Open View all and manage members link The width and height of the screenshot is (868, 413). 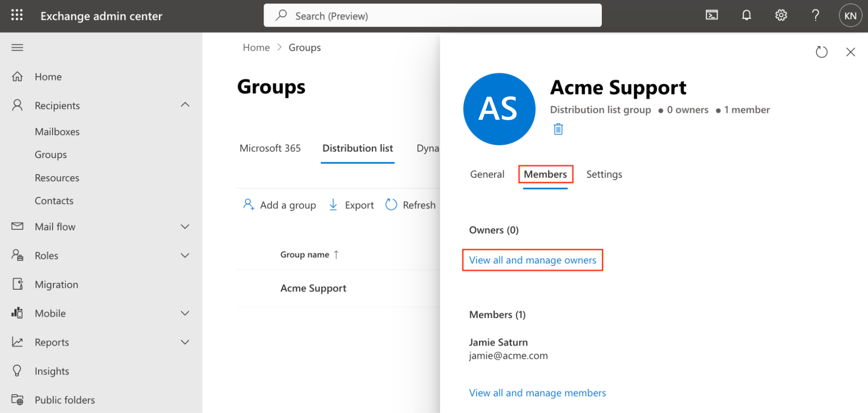538,393
